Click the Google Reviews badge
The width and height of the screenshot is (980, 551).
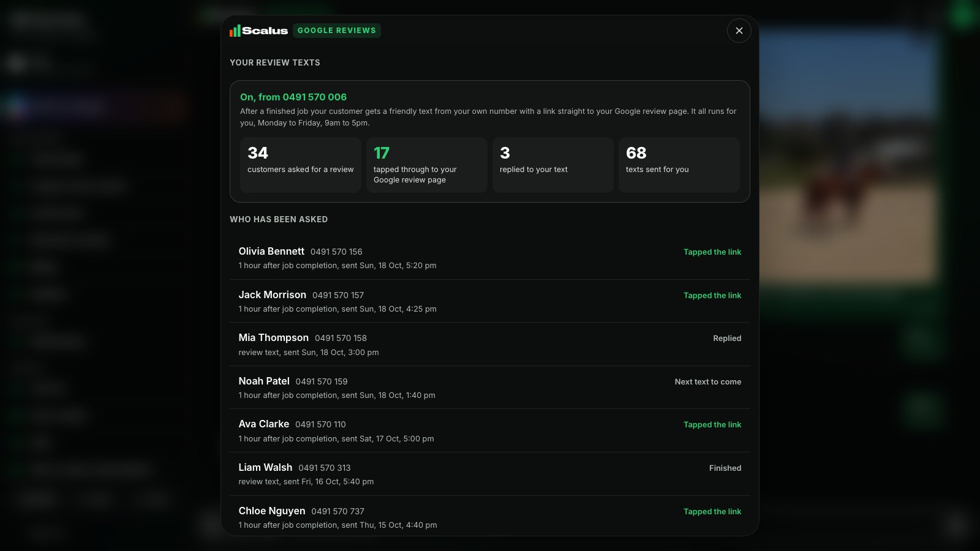tap(337, 31)
